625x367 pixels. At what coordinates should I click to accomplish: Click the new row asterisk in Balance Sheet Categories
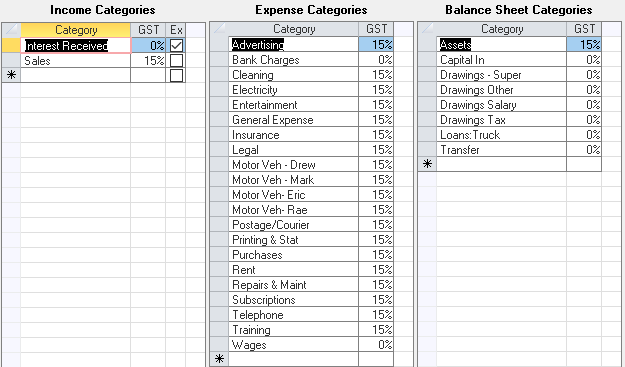click(427, 164)
